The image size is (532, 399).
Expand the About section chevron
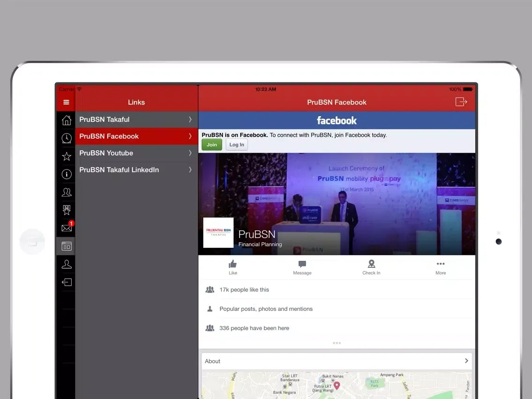466,361
